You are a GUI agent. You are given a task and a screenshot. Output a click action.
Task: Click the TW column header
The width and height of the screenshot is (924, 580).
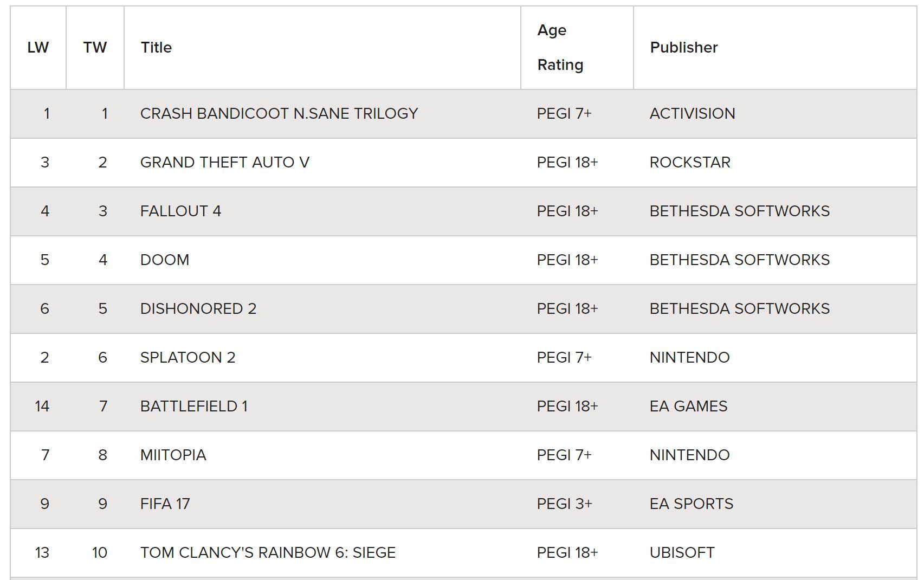pyautogui.click(x=95, y=48)
